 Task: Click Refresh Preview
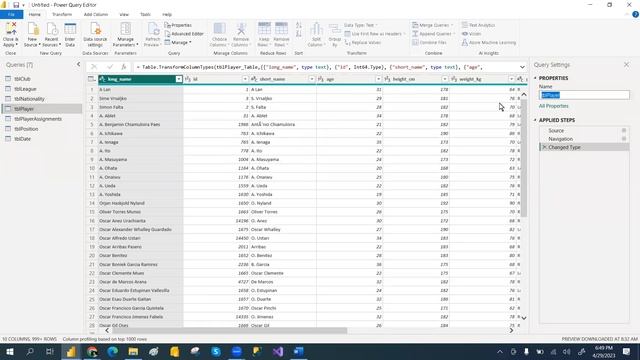153,34
